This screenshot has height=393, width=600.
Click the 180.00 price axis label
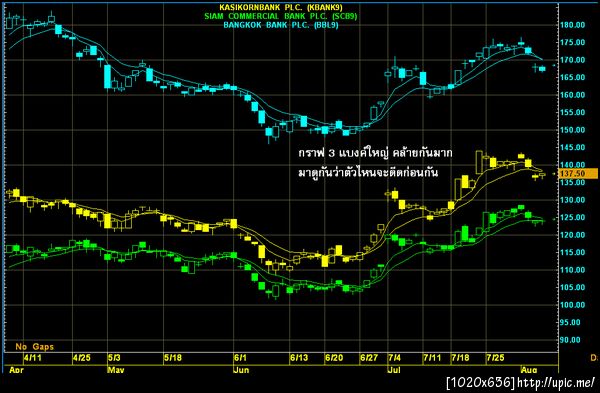coord(572,25)
